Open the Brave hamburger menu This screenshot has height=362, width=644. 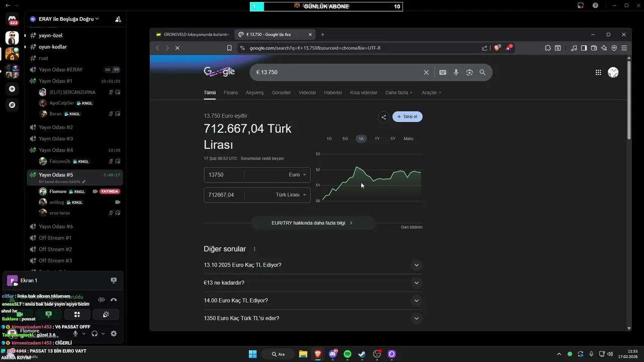pos(624,48)
